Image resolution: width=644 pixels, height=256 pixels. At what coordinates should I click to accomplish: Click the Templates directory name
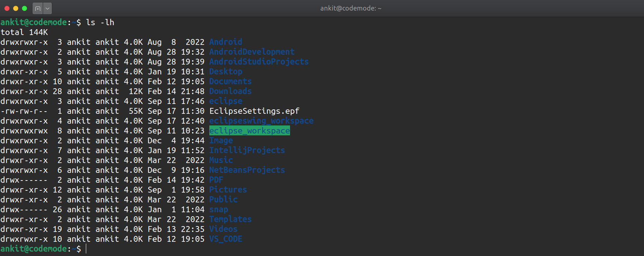[x=230, y=219]
